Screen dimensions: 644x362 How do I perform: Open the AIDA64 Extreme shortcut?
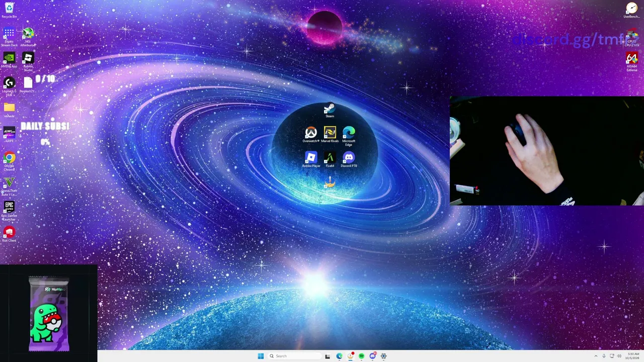tap(631, 62)
